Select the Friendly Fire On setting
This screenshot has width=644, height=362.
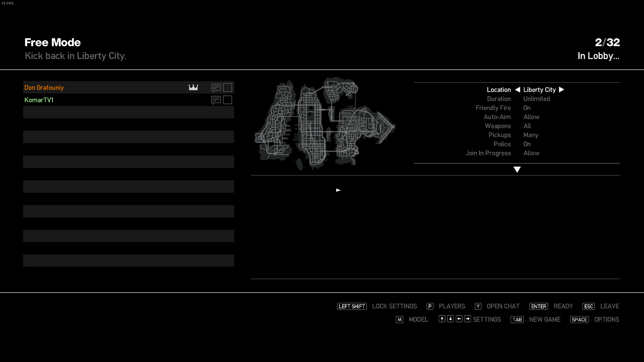pyautogui.click(x=527, y=108)
